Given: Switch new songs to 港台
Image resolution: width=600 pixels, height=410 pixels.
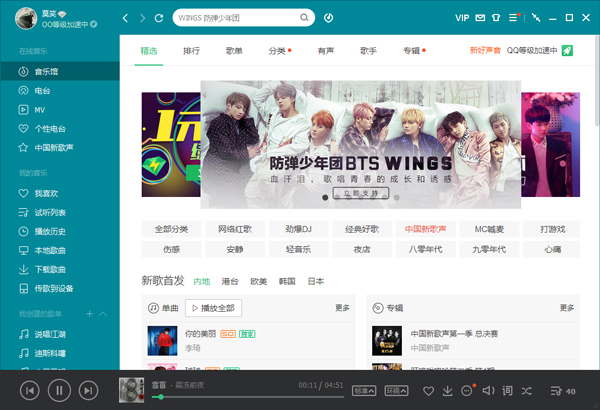Looking at the screenshot, I should click(230, 282).
